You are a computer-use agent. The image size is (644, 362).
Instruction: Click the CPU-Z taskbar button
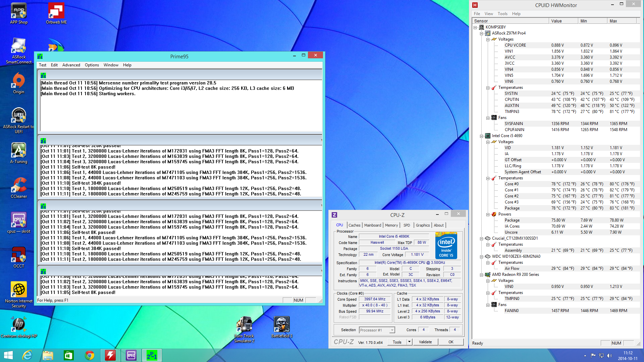(x=131, y=355)
